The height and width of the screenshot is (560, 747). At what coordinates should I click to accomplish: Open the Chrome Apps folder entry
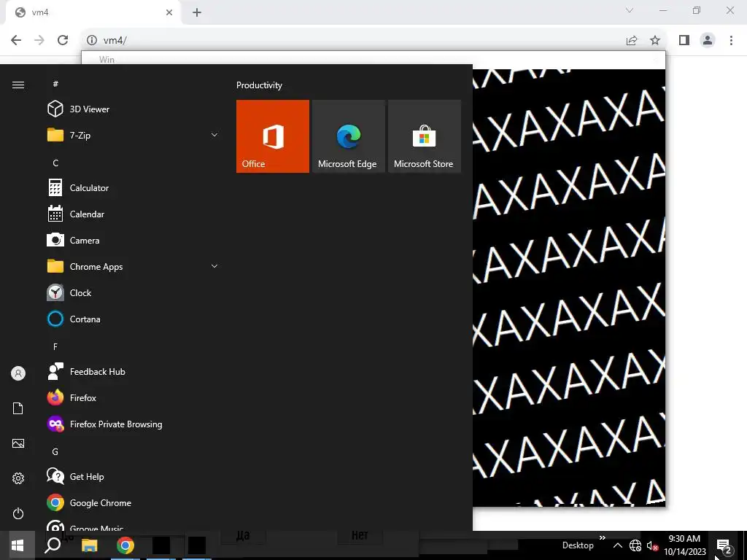tap(133, 266)
